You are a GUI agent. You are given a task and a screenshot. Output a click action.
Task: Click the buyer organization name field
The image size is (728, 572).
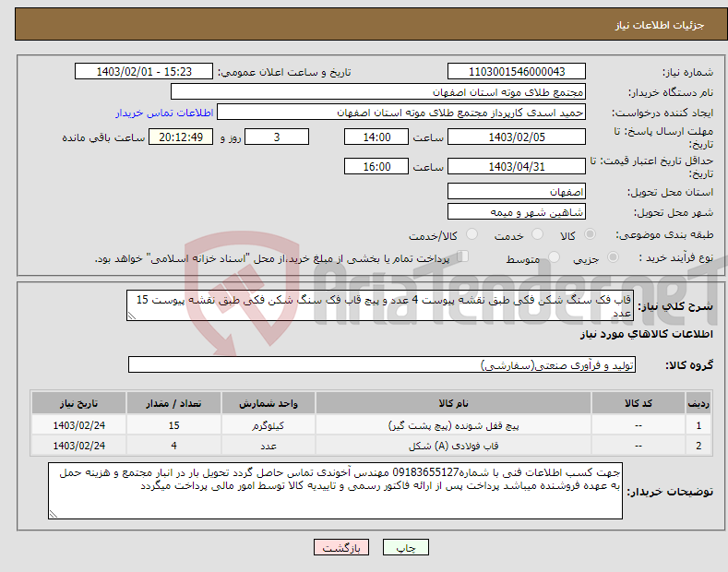[378, 92]
